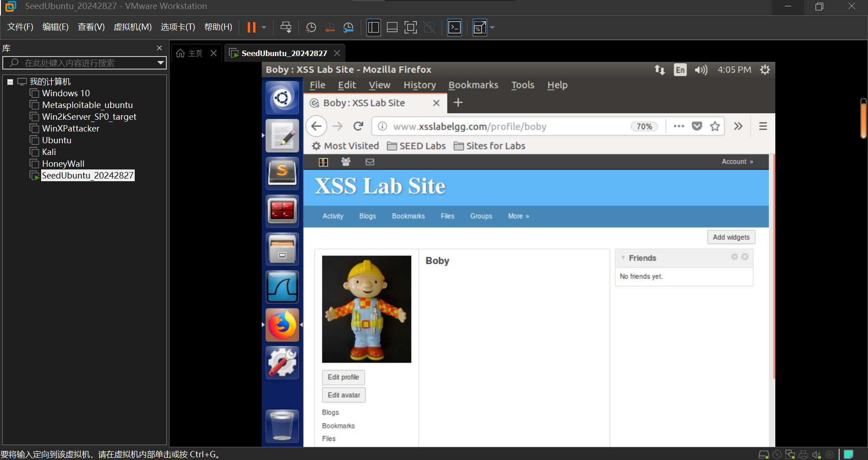Screen dimensions: 868x460
Task: Reload the current Firefox page
Action: pos(359,126)
